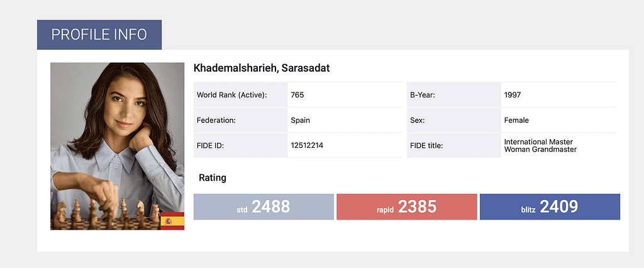This screenshot has height=268, width=644.
Task: Click the player profile photo
Action: 117,138
